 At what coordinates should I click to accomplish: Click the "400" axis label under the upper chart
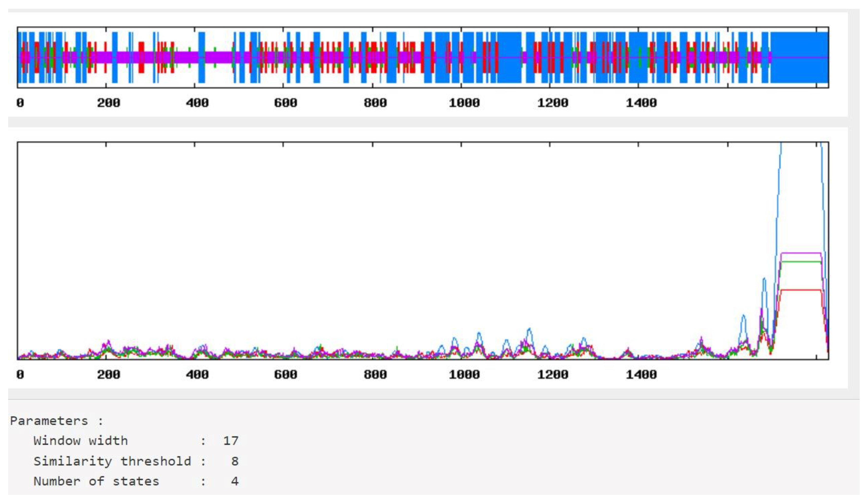[x=197, y=103]
